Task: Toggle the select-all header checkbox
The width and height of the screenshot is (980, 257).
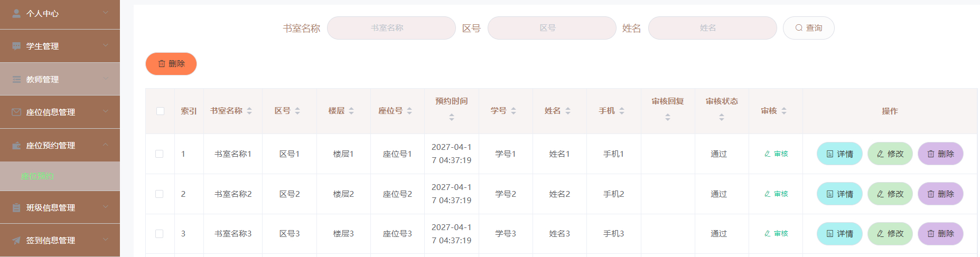Action: coord(160,111)
